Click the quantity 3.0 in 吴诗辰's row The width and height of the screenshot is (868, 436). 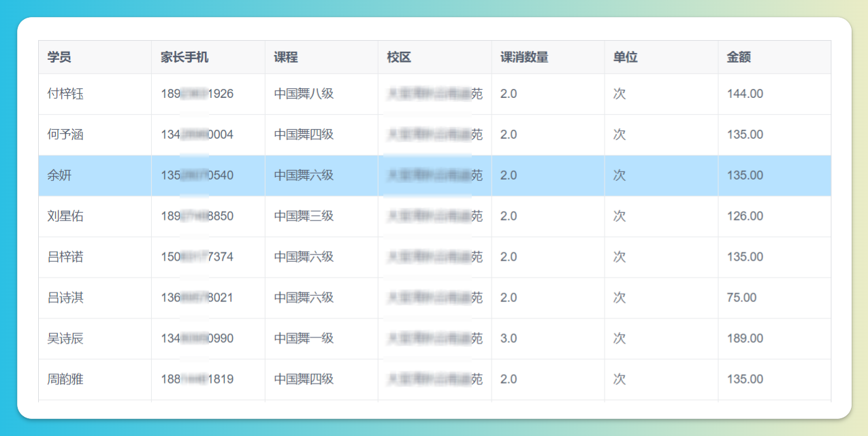coord(509,339)
